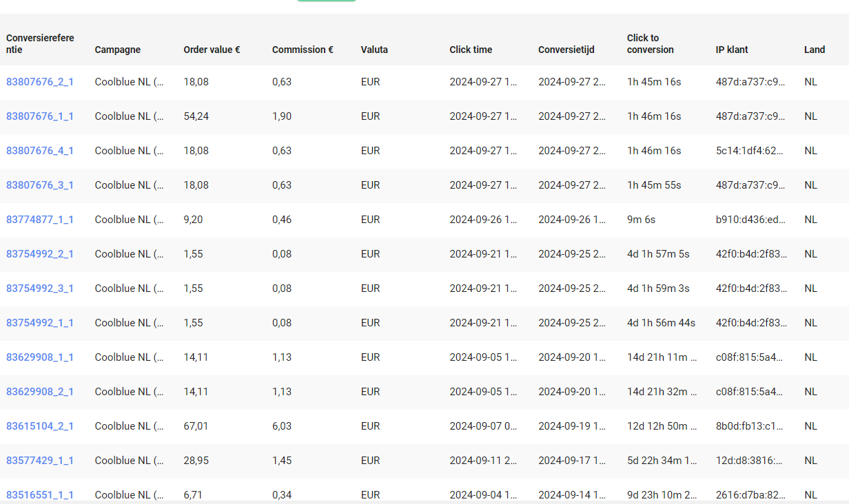Open conversion reference 83615104_2_1
Viewport: 849px width, 504px height.
click(40, 426)
